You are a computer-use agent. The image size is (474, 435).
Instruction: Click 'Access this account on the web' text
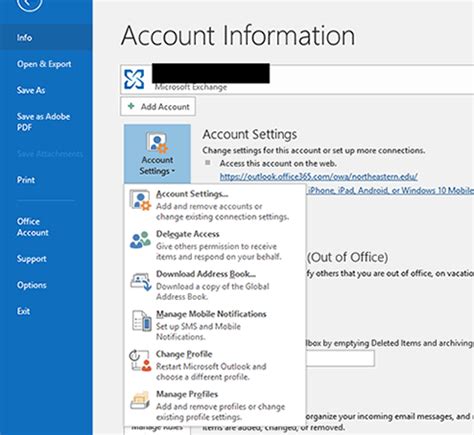click(x=278, y=163)
